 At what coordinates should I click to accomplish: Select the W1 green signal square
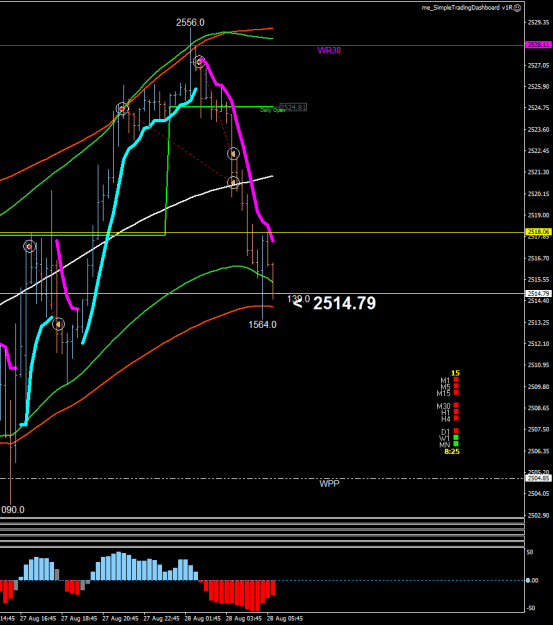tap(456, 437)
